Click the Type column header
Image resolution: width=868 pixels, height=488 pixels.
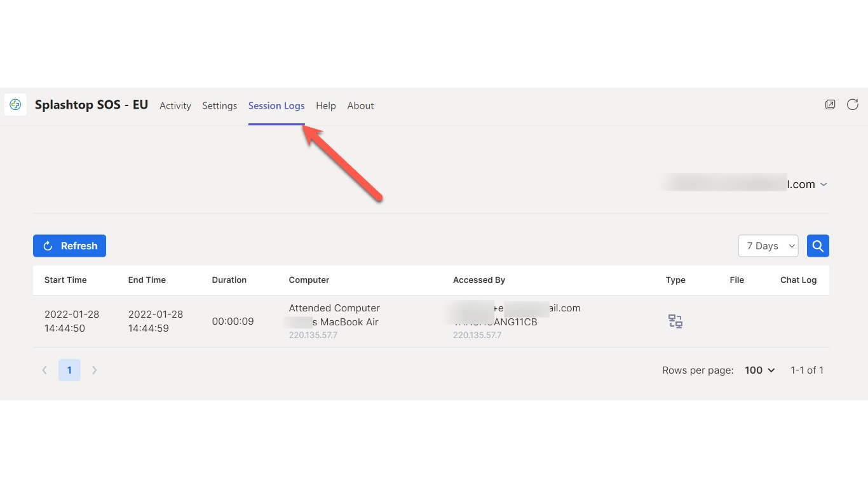(x=675, y=280)
